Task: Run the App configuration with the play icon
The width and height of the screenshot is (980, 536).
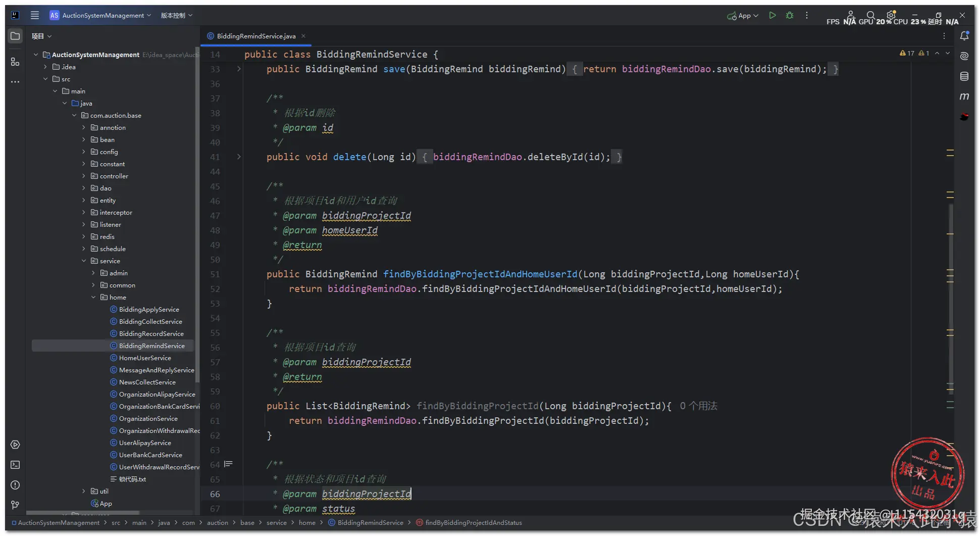Action: point(772,15)
